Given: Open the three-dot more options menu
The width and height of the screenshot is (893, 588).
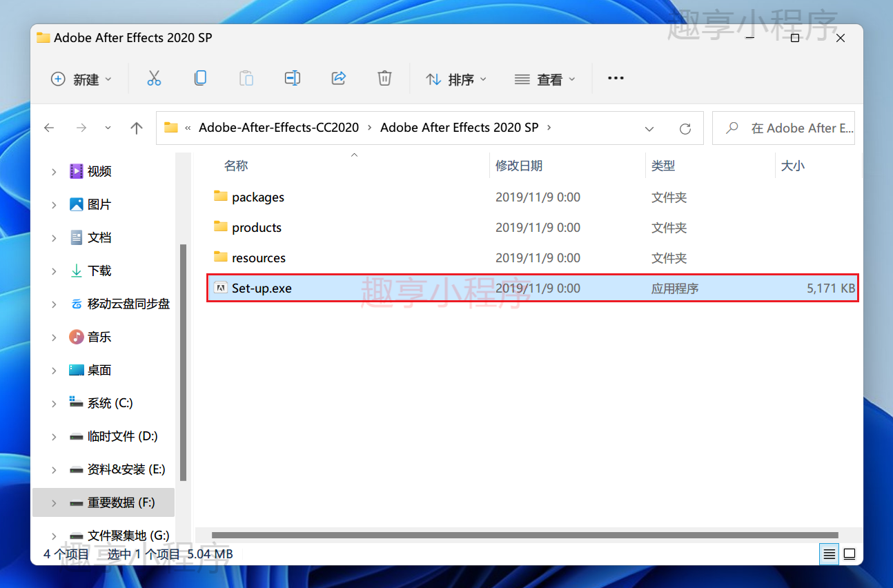Looking at the screenshot, I should pyautogui.click(x=616, y=79).
